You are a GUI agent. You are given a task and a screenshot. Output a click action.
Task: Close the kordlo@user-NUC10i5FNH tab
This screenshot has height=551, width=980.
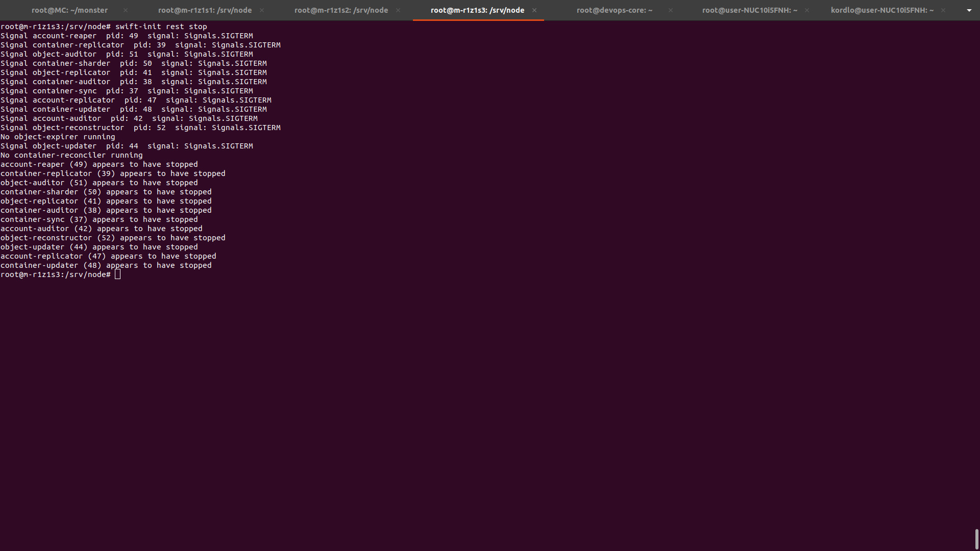click(x=943, y=10)
